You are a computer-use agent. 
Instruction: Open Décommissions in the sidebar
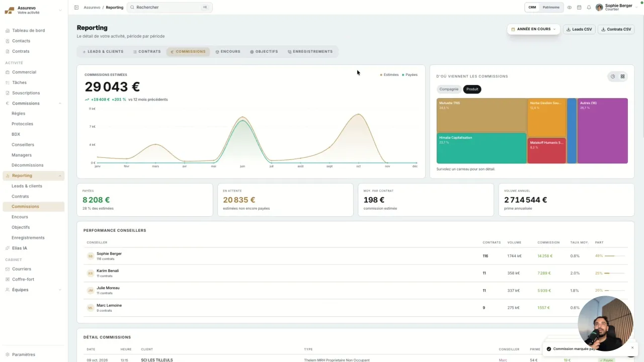tap(28, 165)
